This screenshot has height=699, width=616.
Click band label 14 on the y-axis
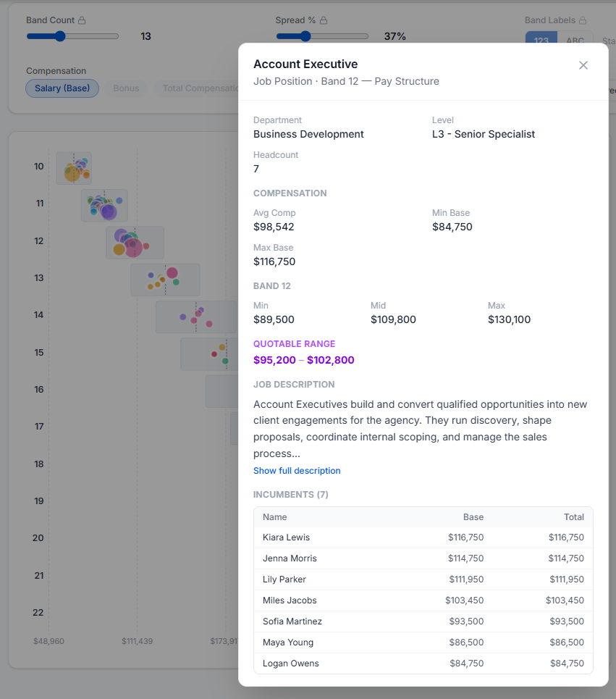click(38, 314)
